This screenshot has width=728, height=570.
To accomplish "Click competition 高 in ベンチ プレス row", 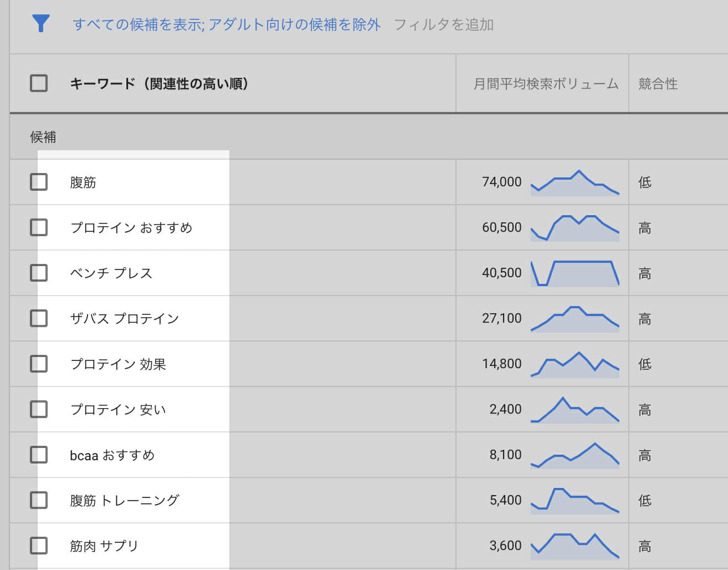I will 645,273.
